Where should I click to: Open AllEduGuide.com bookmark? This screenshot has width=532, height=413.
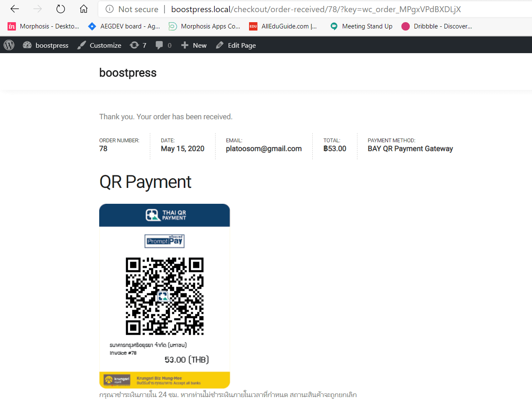pos(283,26)
